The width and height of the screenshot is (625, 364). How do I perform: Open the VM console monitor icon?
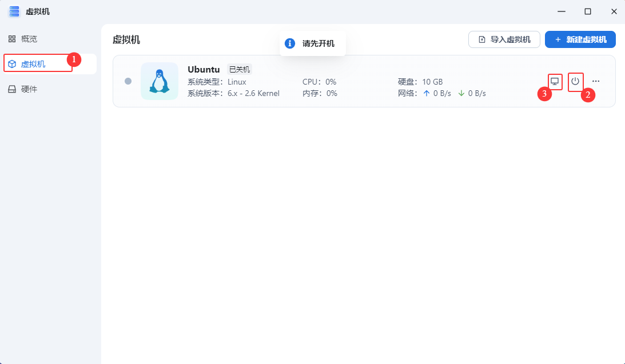[554, 81]
